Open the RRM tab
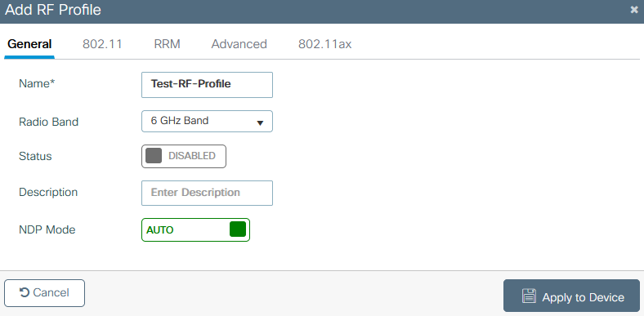The width and height of the screenshot is (644, 316). point(167,44)
